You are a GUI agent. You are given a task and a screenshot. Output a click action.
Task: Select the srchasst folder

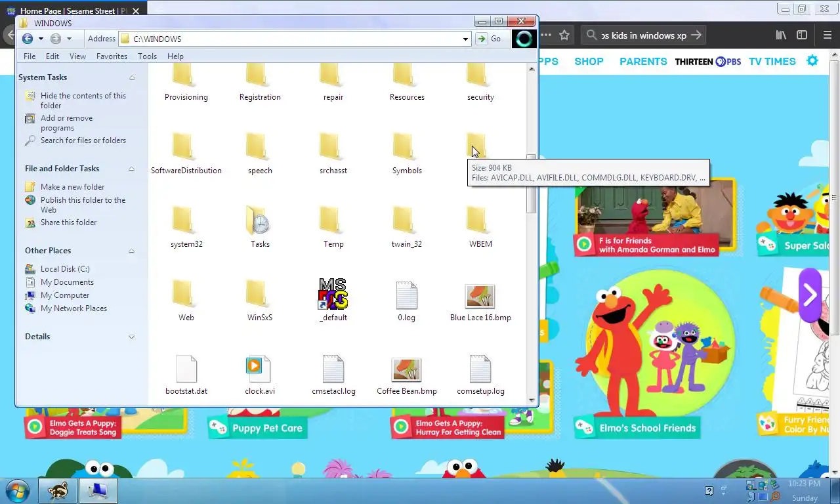coord(333,154)
